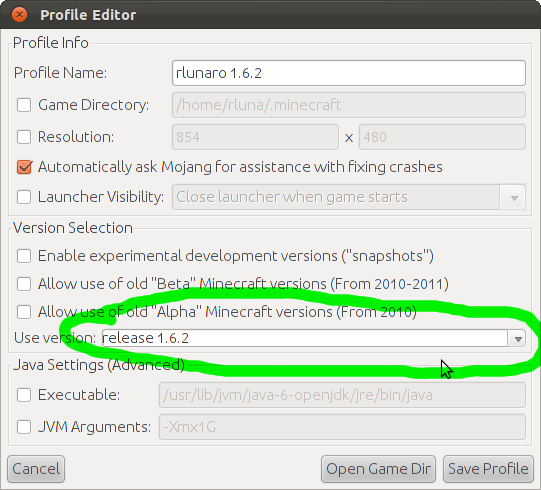Viewport: 541px width, 490px height.
Task: Tick the Game Directory checkbox
Action: coord(24,105)
